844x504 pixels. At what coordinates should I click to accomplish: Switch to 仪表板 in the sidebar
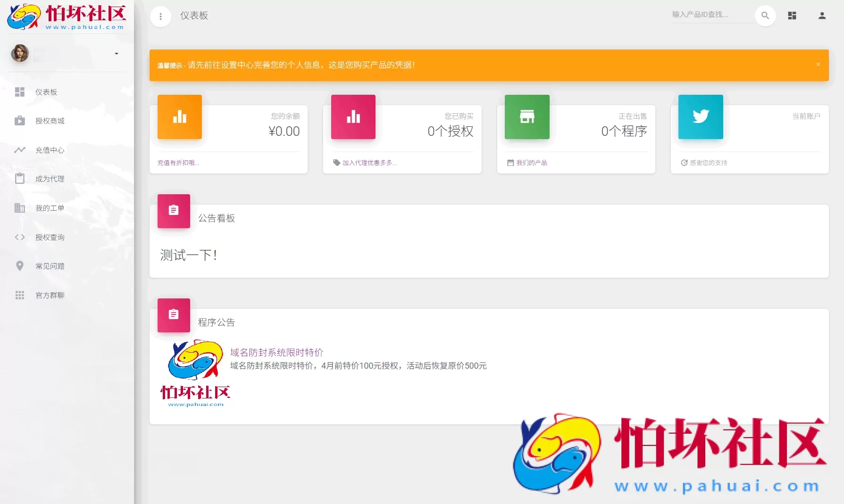click(20, 92)
